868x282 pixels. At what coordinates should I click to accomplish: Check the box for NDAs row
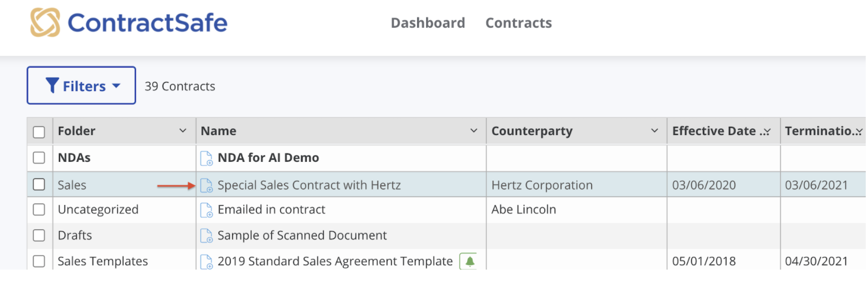click(x=39, y=158)
